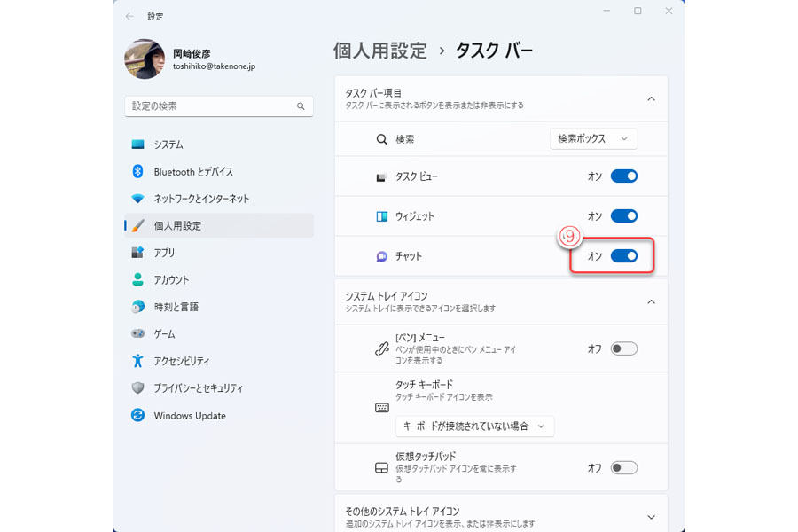Screen dimensions: 798x532
Task: Click the 個人用設定 paintbrush icon
Action: [x=138, y=225]
